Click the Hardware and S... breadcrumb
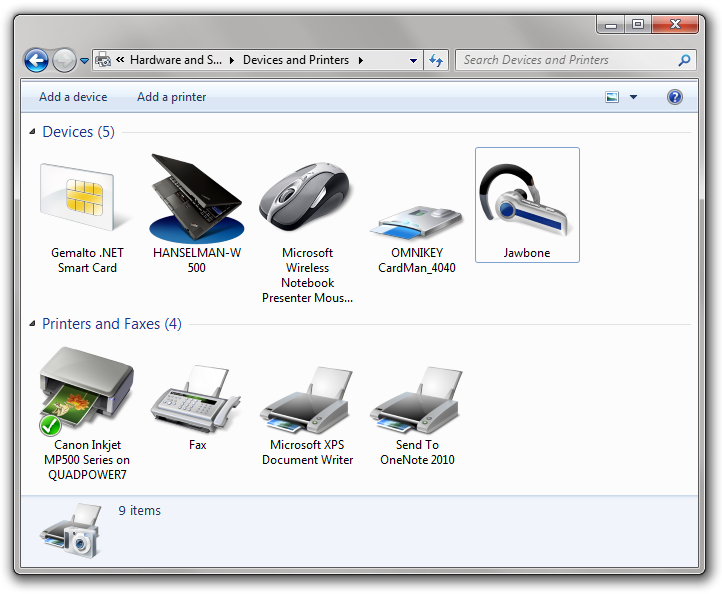Screen dimensions: 722x594 pos(176,60)
